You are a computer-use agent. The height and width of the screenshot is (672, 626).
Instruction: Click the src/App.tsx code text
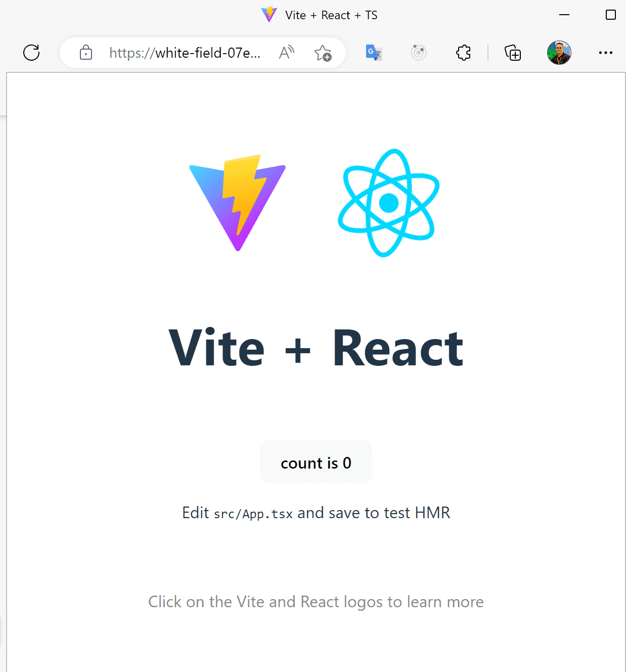click(253, 514)
